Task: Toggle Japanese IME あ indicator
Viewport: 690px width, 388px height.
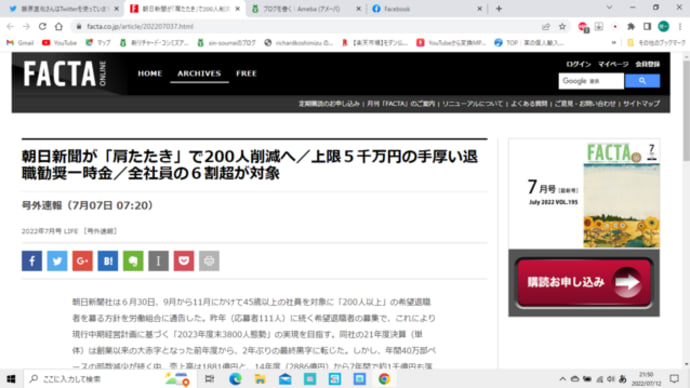Action: 622,379
